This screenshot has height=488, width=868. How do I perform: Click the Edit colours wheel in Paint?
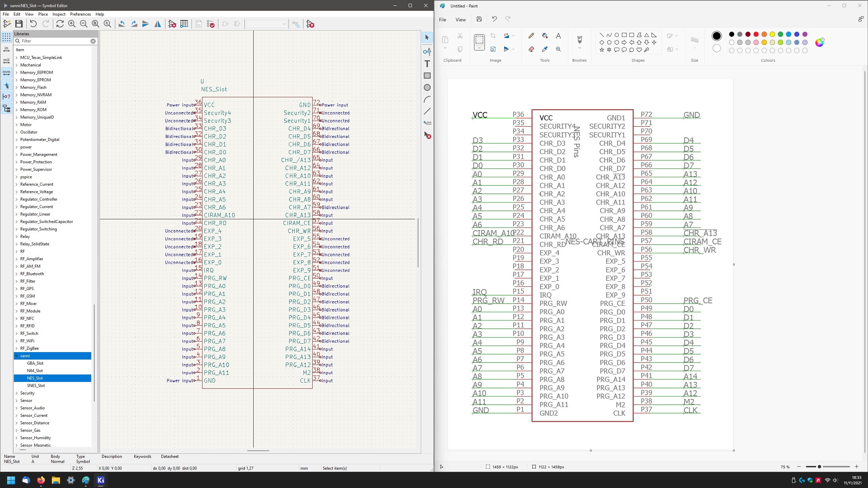[820, 42]
